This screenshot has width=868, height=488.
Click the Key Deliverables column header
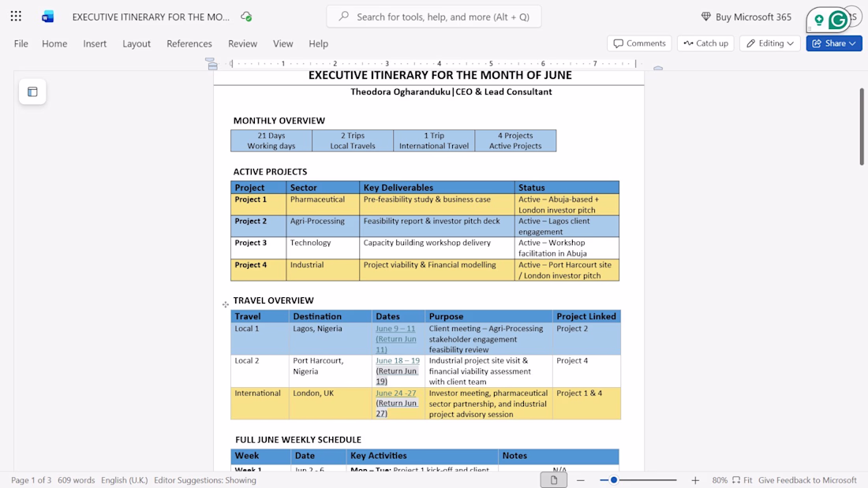coord(437,188)
